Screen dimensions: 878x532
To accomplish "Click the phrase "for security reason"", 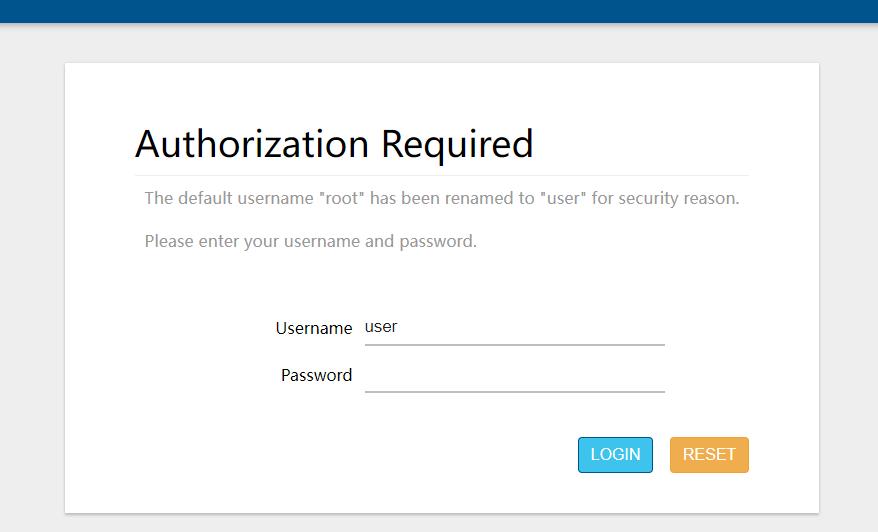I will [665, 198].
